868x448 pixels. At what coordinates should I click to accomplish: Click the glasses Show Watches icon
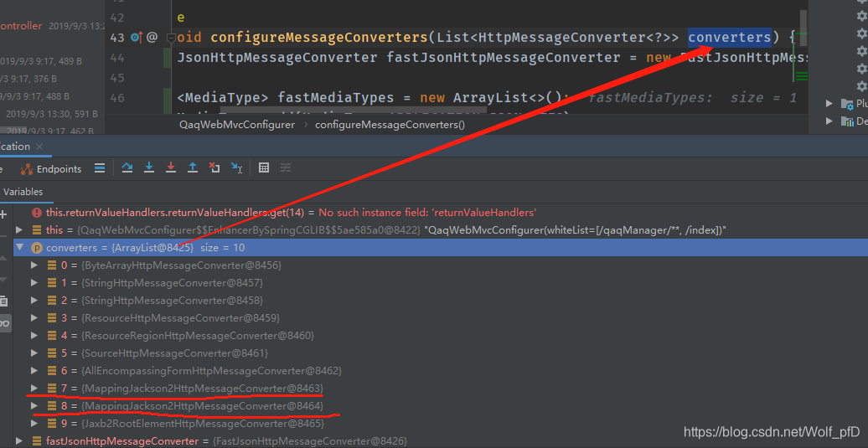click(4, 323)
